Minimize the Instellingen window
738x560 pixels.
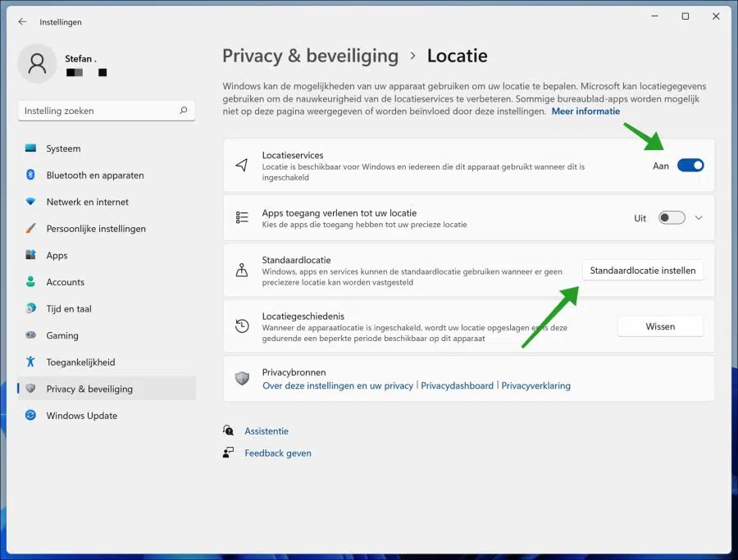(654, 16)
